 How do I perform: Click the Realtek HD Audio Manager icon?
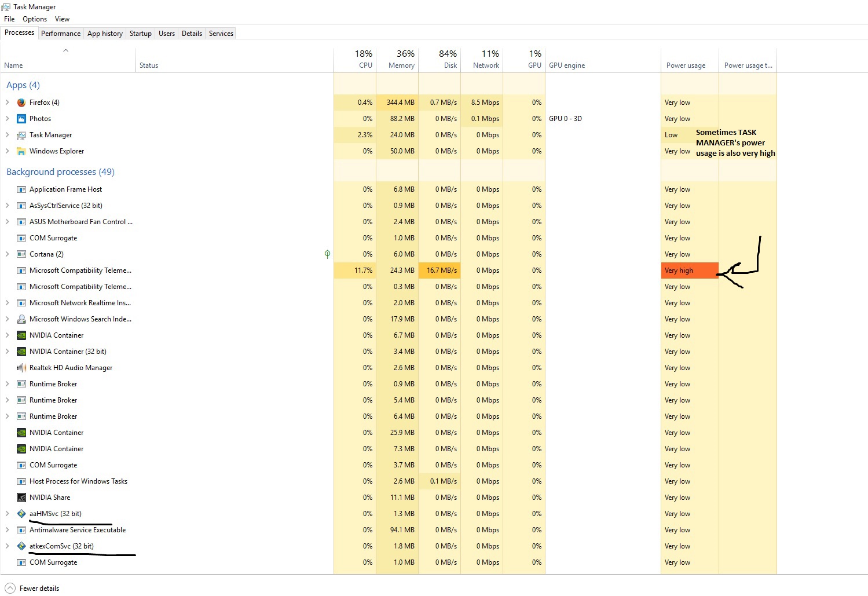pyautogui.click(x=21, y=368)
